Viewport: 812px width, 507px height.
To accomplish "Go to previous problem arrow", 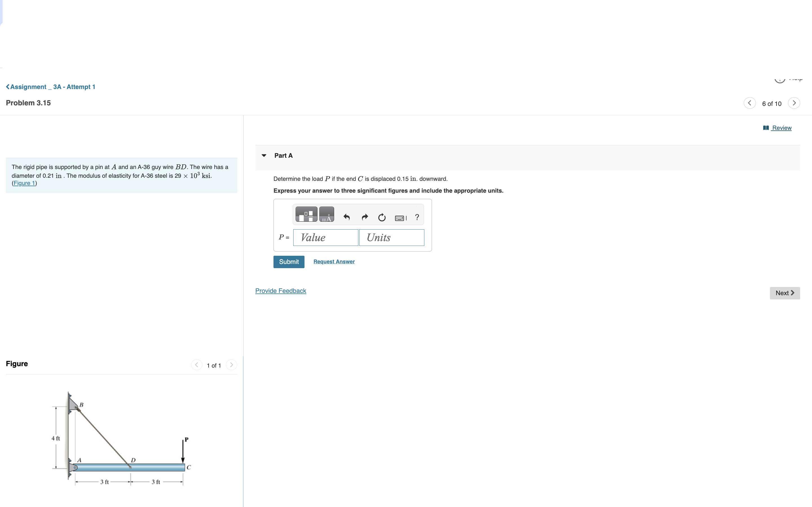I will (x=750, y=103).
